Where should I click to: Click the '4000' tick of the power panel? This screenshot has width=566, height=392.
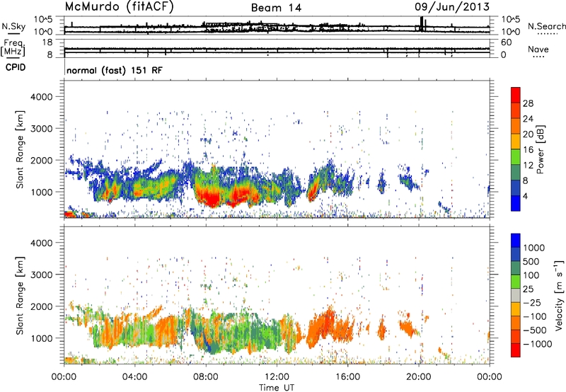[42, 97]
